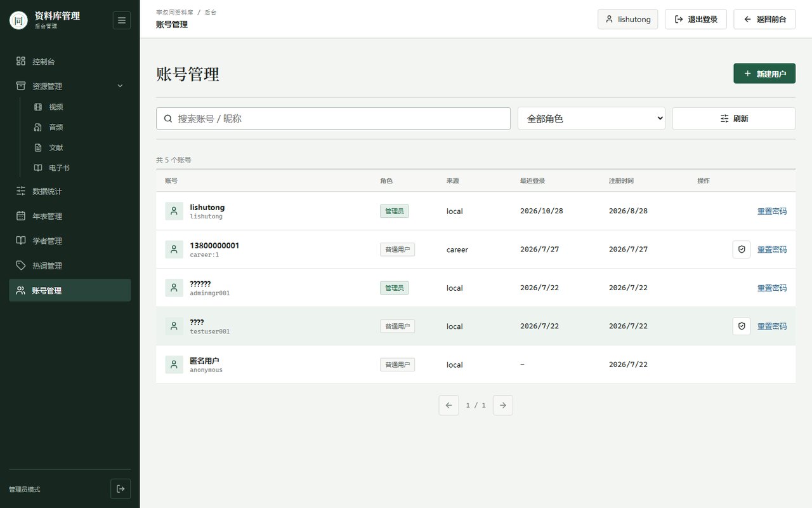Click the avatar icon of anonymous row
This screenshot has width=812, height=508.
[x=174, y=364]
